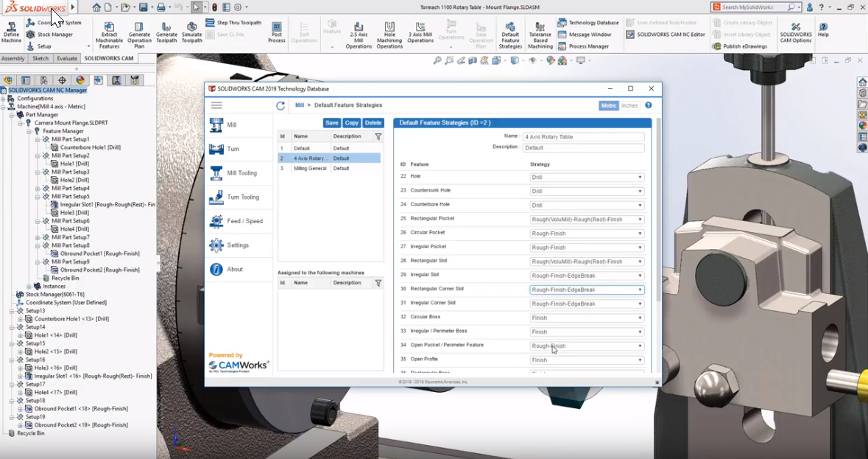Start Simulate Toolpath tool
Viewport: 868px width, 459px height.
point(191,33)
